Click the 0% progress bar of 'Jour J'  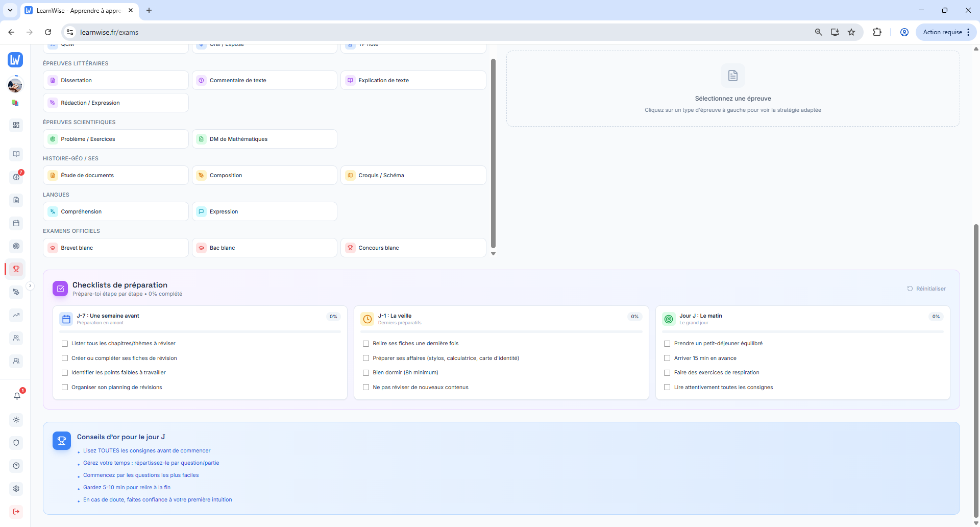[x=803, y=331]
